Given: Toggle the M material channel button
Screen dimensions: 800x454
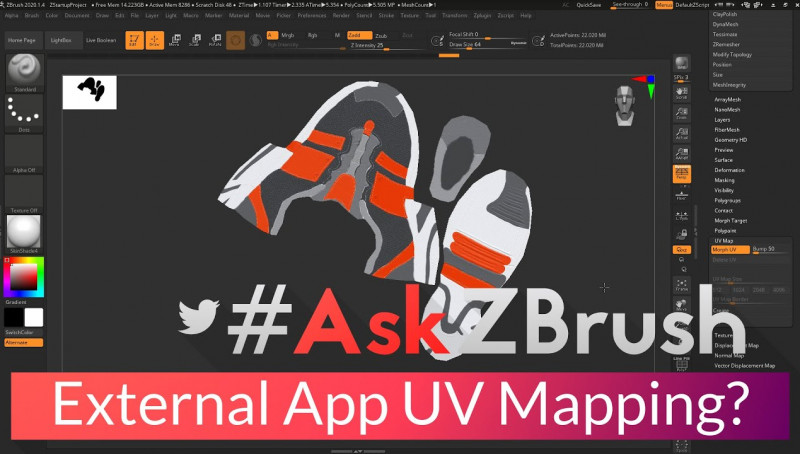Looking at the screenshot, I should 337,35.
